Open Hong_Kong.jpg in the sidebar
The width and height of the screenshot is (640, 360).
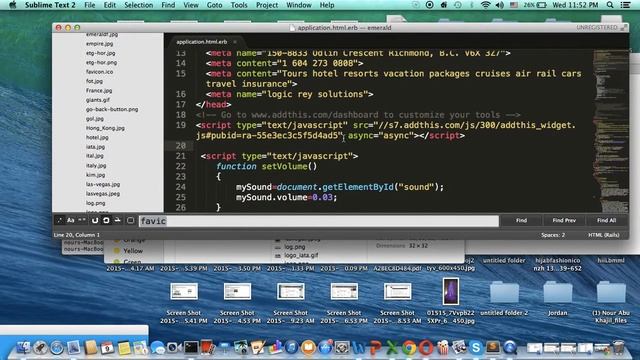coord(105,128)
